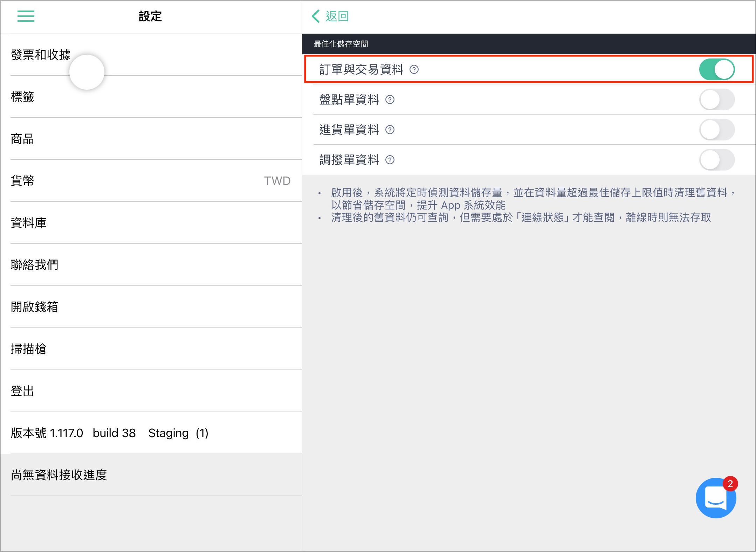Screen dimensions: 756x552
Task: Click help icon next to 進貨單資料
Action: [390, 130]
